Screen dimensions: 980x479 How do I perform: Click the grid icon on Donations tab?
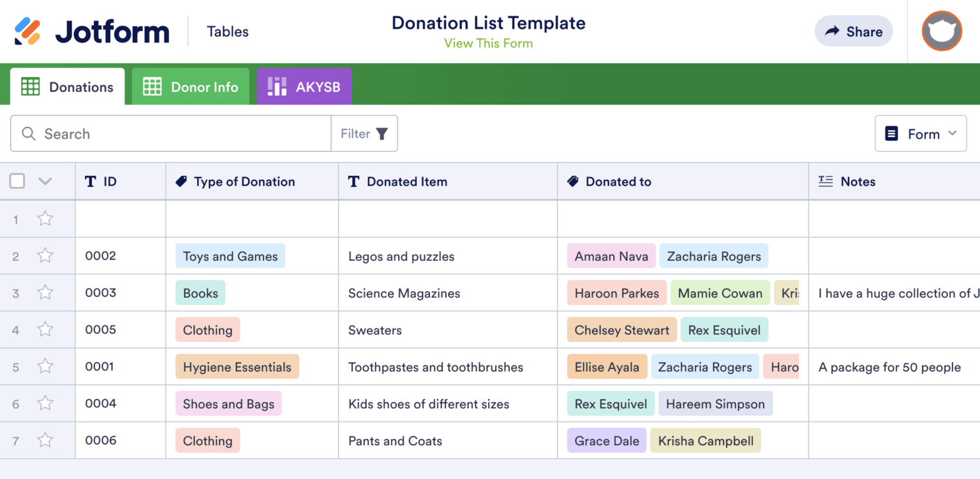click(x=30, y=86)
